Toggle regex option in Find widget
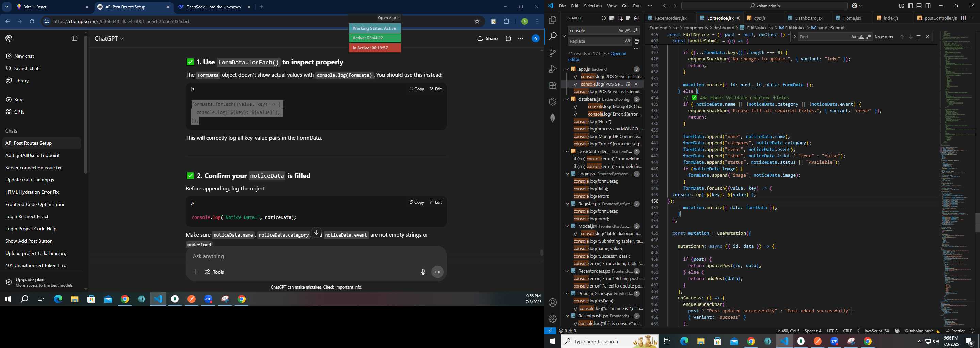Image resolution: width=980 pixels, height=348 pixels. coord(868,37)
